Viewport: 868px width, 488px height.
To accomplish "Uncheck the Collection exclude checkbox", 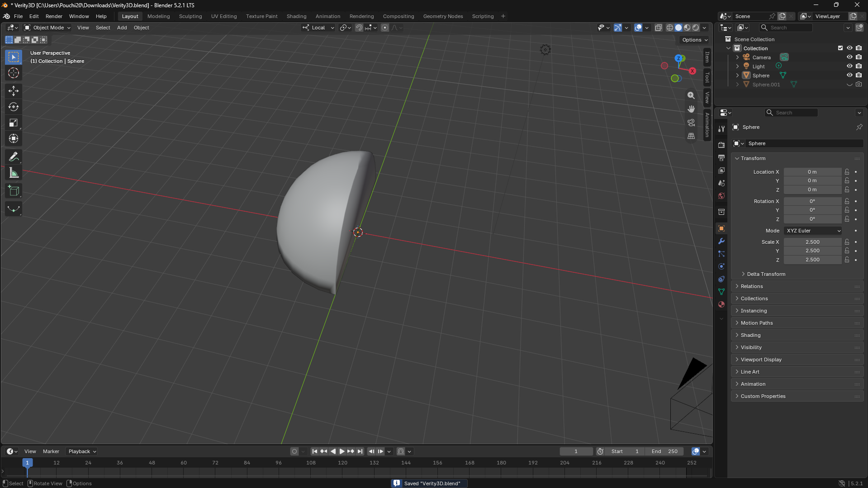I will tap(840, 48).
